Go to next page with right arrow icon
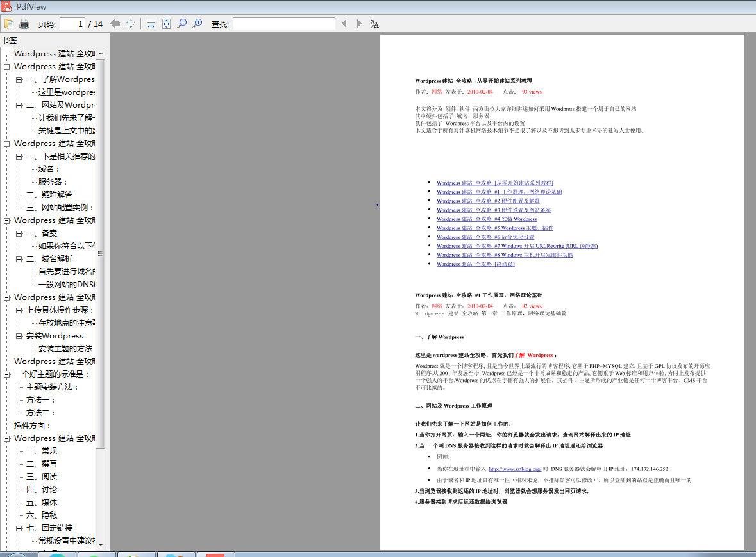The image size is (756, 557). (130, 24)
